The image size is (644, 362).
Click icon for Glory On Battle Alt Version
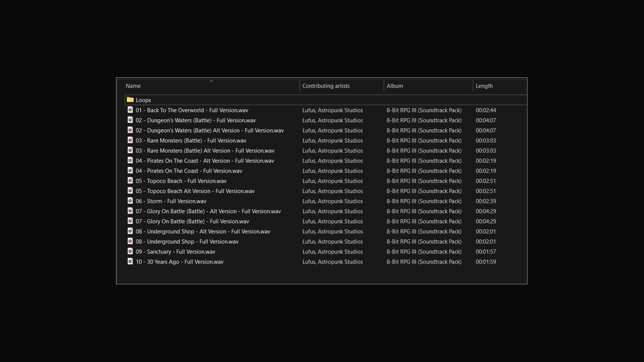click(130, 211)
